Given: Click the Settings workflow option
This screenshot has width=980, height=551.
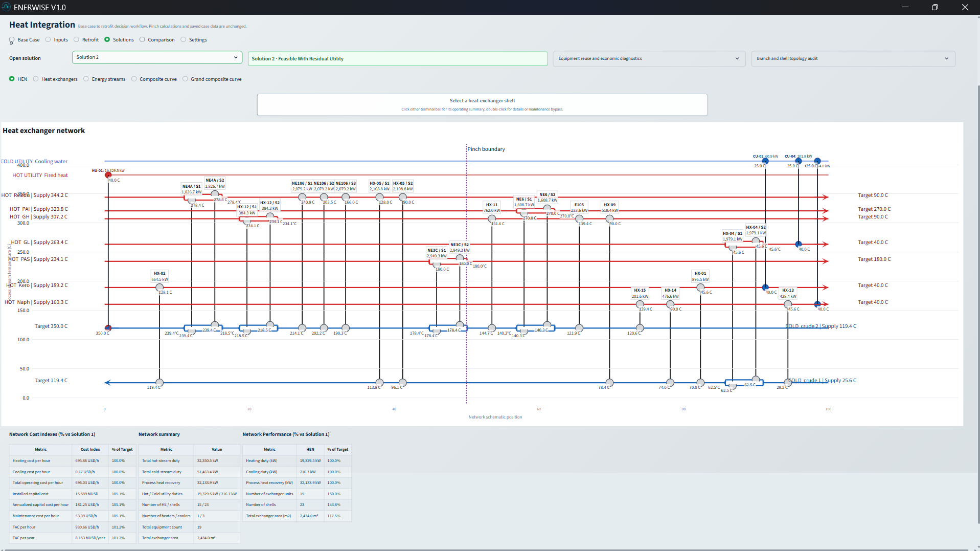Looking at the screenshot, I should 194,39.
